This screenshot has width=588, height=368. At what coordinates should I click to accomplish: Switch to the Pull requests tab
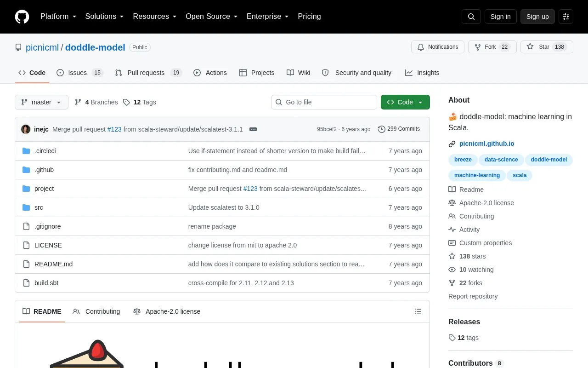coord(148,73)
